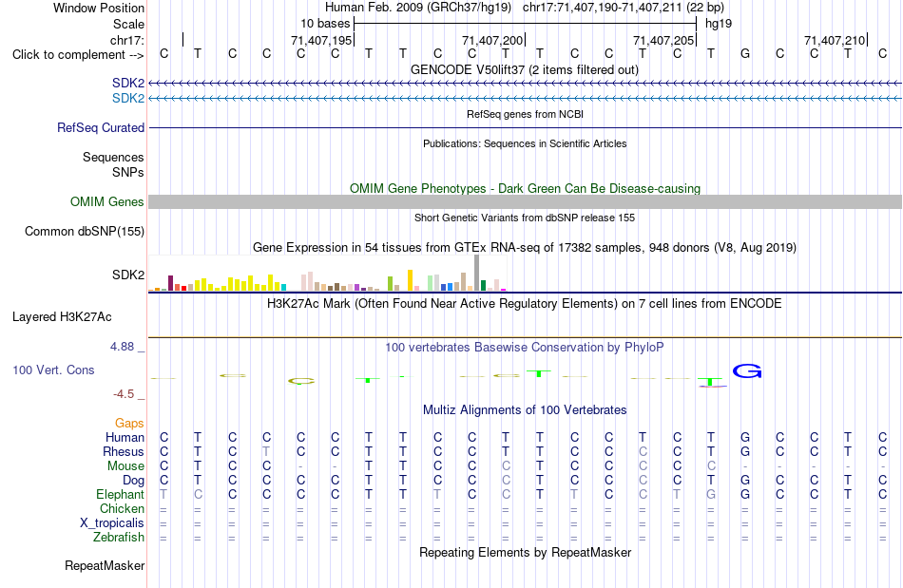Click the Human Feb. 2009 (GRCh37/hg19) title

[418, 8]
